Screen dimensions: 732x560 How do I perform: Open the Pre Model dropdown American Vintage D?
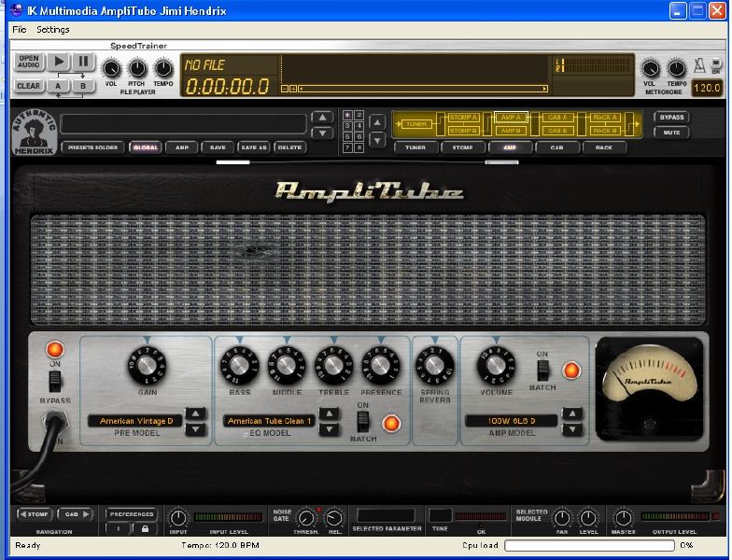[134, 421]
